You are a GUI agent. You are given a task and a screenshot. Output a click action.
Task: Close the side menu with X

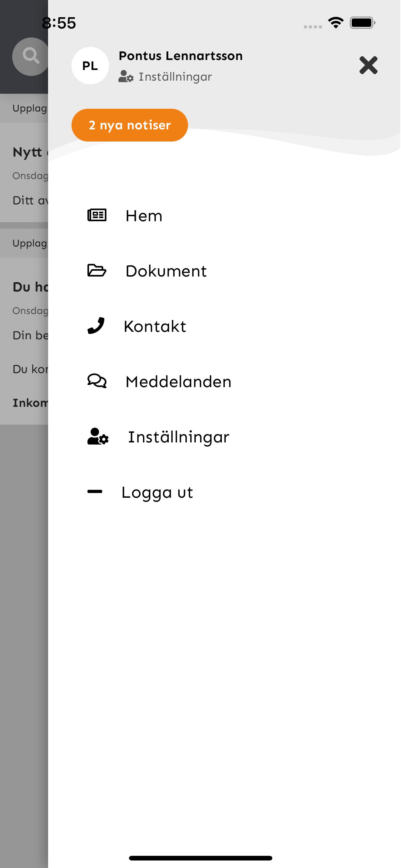tap(369, 65)
